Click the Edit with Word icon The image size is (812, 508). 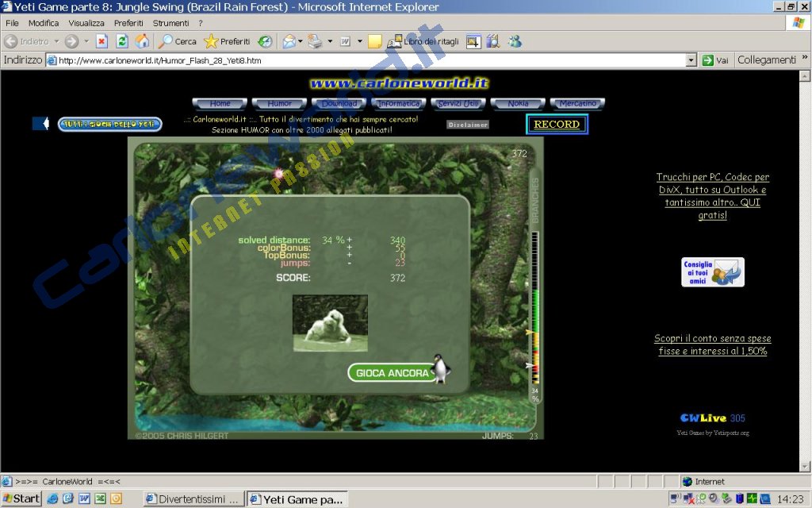(x=346, y=41)
